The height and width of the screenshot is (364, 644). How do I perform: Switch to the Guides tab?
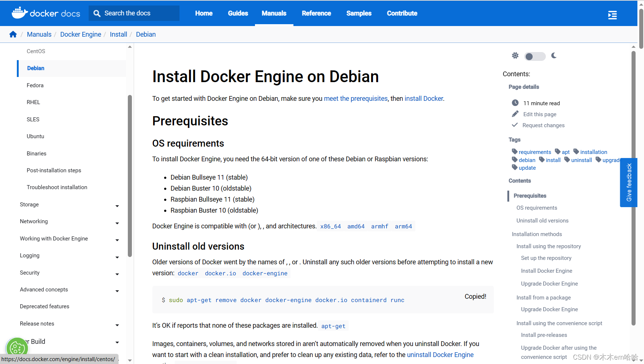(x=238, y=13)
